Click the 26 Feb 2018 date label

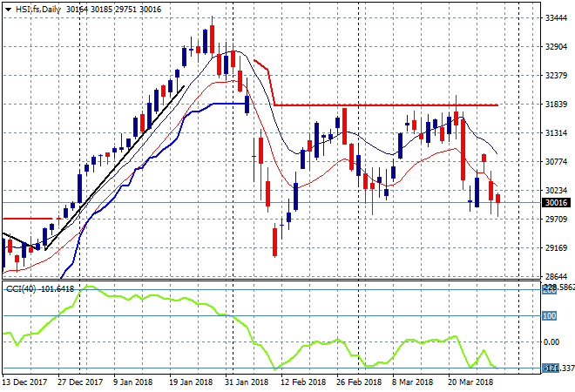point(359,382)
